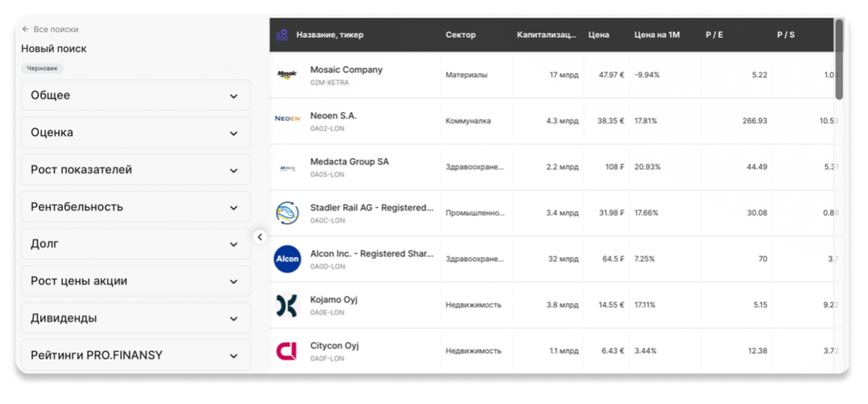The width and height of the screenshot is (868, 404).
Task: Expand the Общее filter section
Action: point(136,95)
